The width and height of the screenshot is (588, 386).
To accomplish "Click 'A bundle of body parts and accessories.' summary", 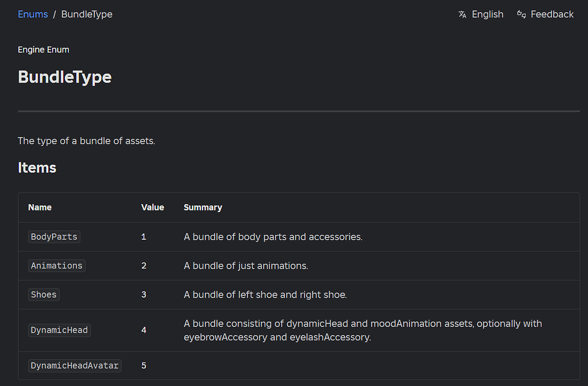I will [x=273, y=237].
